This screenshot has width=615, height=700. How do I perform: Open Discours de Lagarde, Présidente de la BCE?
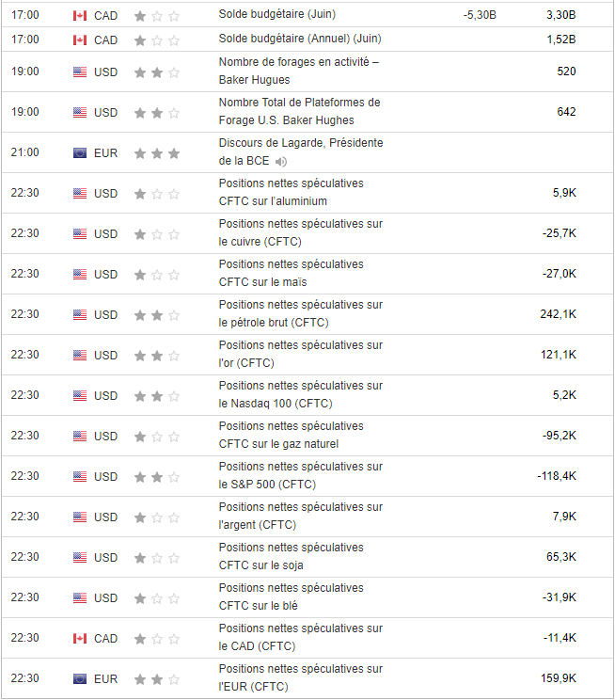pyautogui.click(x=301, y=151)
